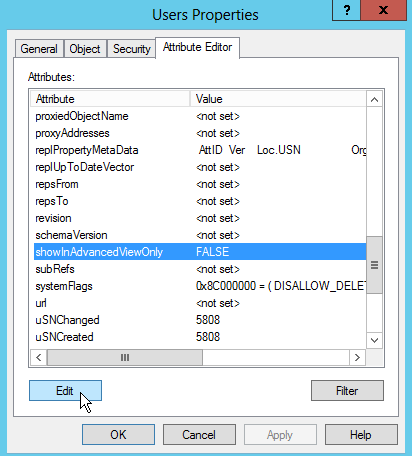
Task: Open the Filter options button
Action: click(347, 391)
